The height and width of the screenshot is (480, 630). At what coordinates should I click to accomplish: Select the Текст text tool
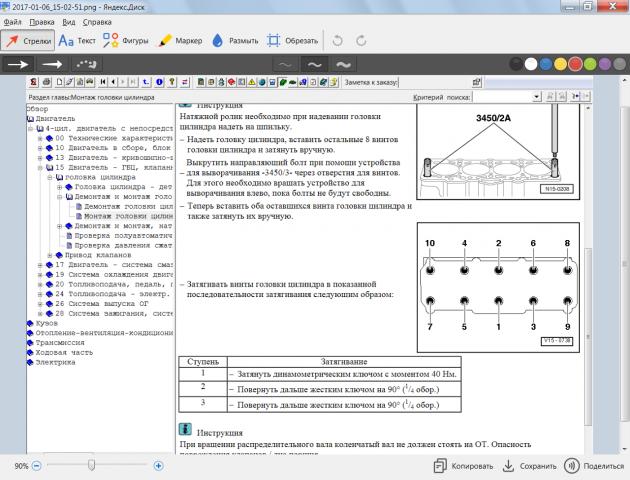[77, 41]
